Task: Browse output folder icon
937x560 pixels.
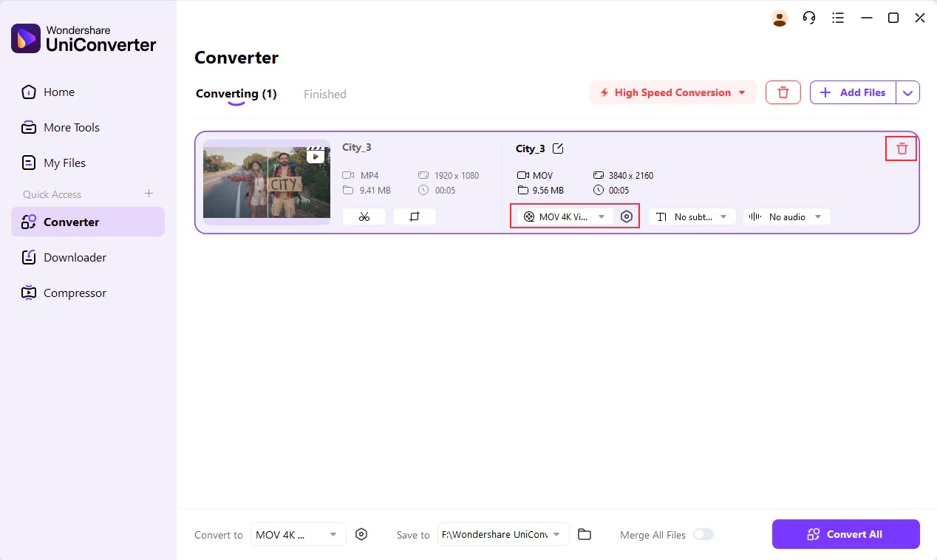Action: (585, 534)
